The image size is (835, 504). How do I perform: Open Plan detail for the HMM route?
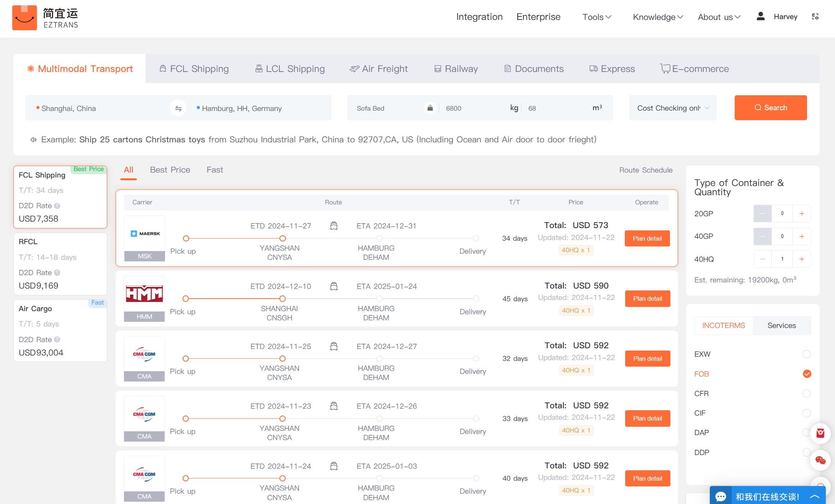[x=647, y=298]
